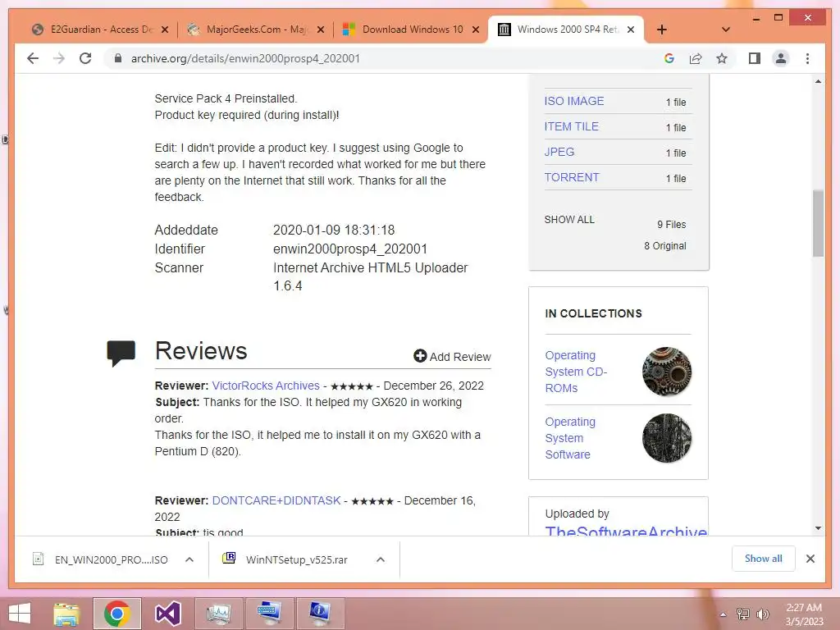Open VictorRocks Archives reviewer profile
Screen dimensions: 840x630
pyautogui.click(x=266, y=386)
